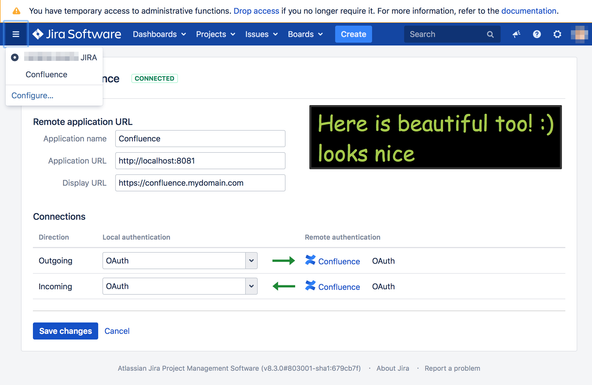Click the CONNECTED status badge
The image size is (592, 385).
coord(154,79)
